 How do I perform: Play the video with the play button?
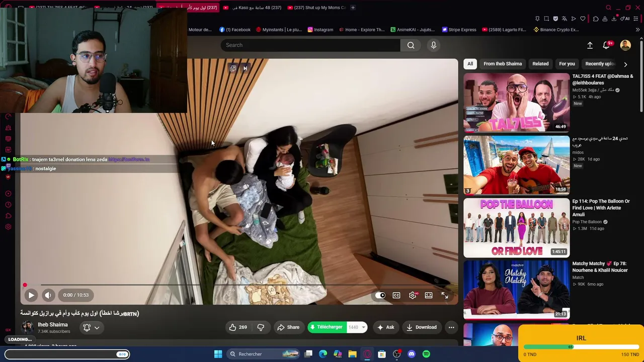(31, 295)
